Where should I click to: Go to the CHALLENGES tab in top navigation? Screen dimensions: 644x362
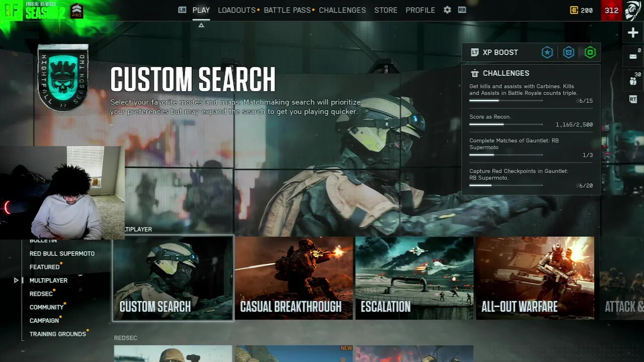coord(342,10)
